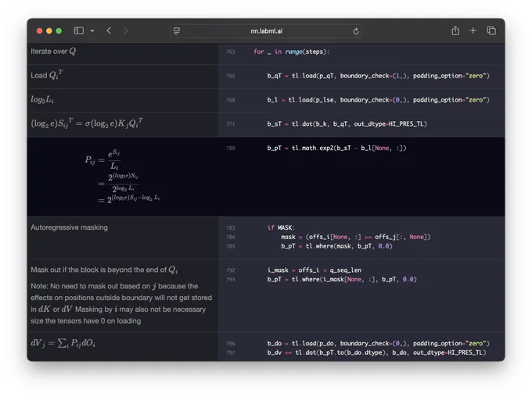Click 'Mask out if the block is beyond' text
This screenshot has height=397, width=532.
click(x=104, y=270)
